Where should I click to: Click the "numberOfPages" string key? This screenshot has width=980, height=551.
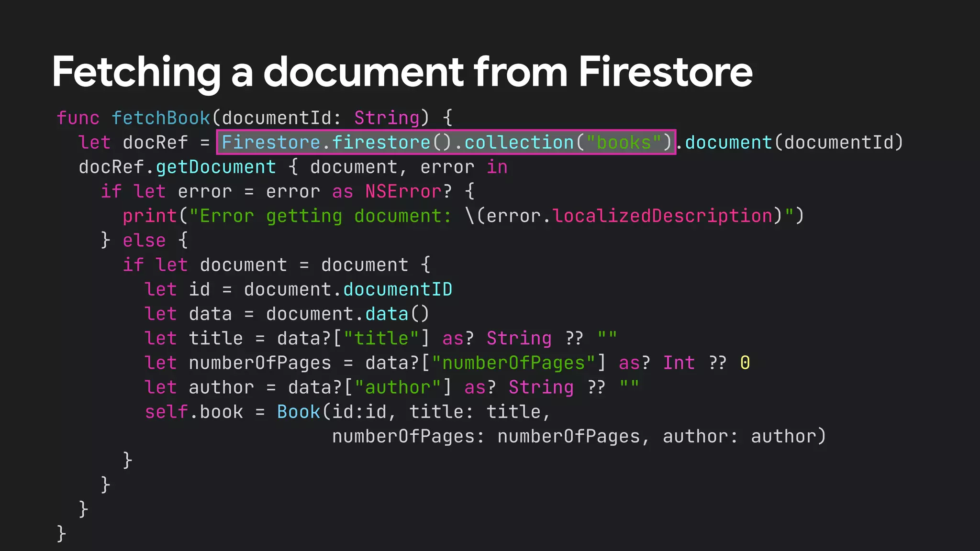pos(513,363)
